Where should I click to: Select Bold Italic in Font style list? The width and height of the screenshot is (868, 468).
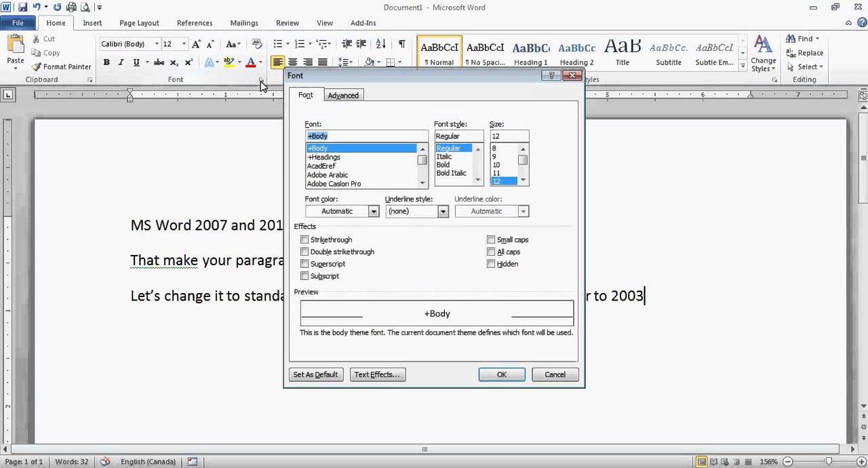(x=452, y=173)
